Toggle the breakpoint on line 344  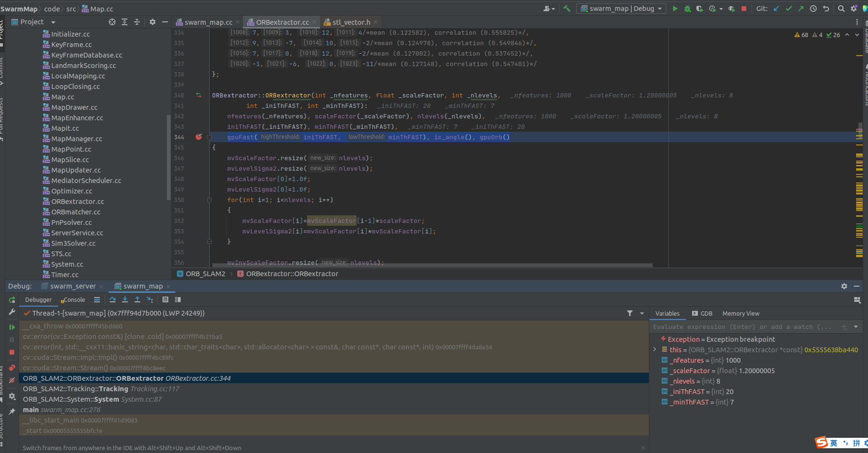198,137
